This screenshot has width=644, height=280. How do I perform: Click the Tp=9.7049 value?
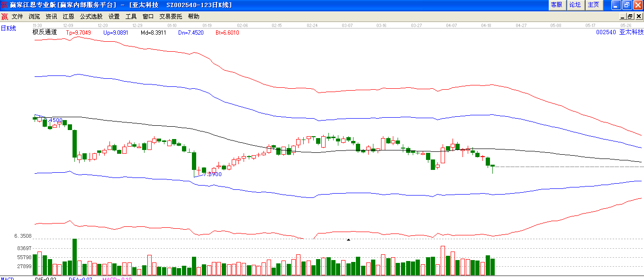(x=78, y=33)
